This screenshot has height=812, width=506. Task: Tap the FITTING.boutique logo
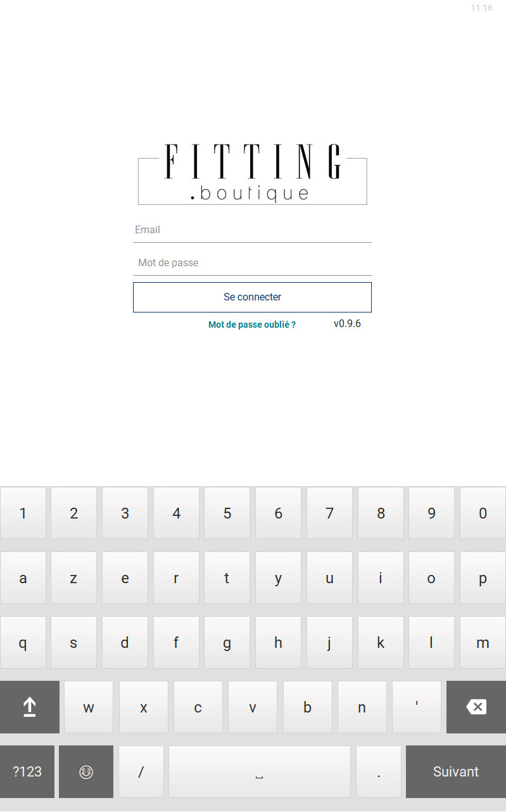(252, 174)
